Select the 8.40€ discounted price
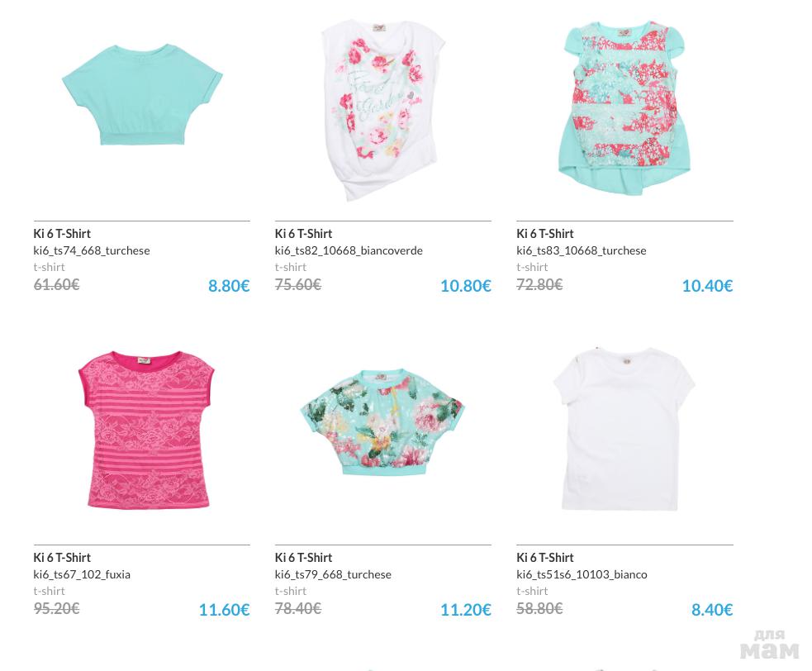Viewport: 812px width, 671px height. pyautogui.click(x=712, y=610)
